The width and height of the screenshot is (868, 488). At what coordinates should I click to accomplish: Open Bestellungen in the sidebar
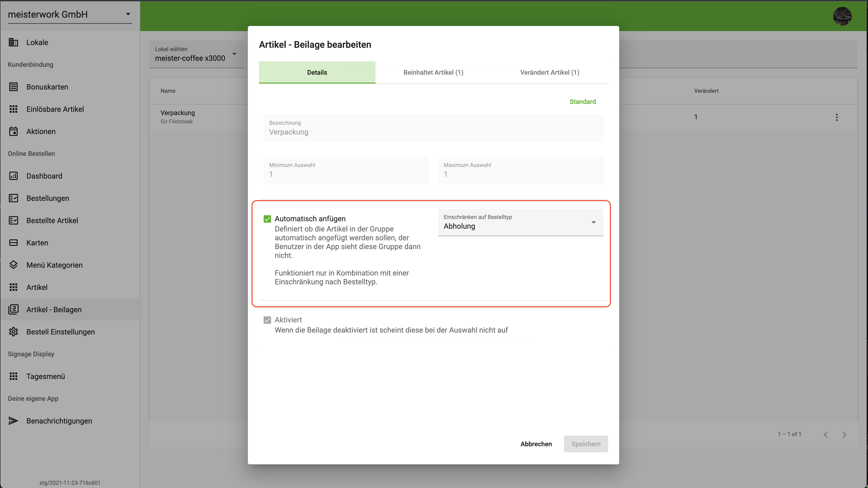48,198
